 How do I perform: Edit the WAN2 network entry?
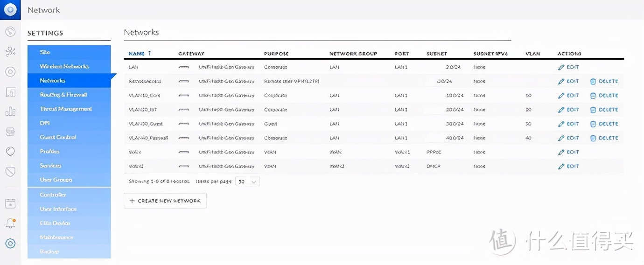coord(568,166)
